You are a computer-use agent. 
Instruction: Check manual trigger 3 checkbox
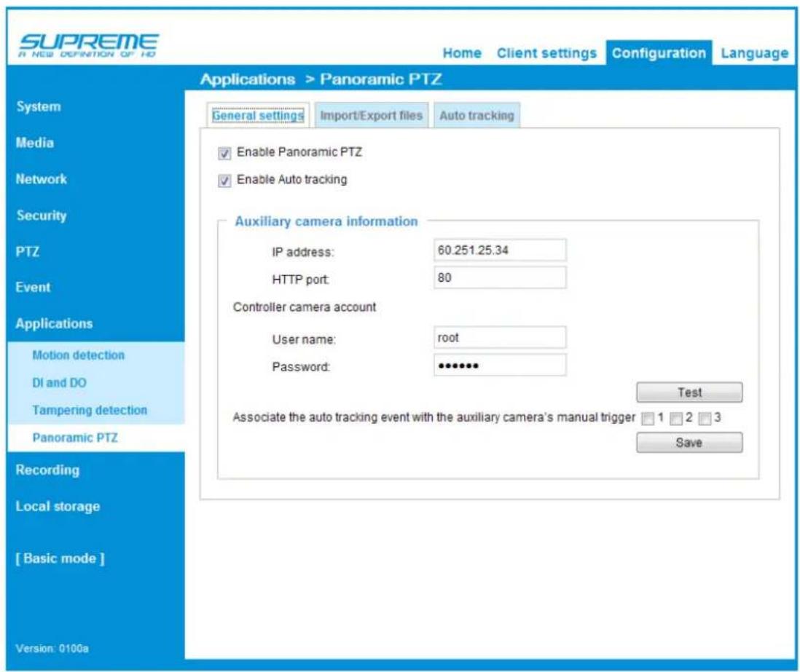[x=705, y=419]
